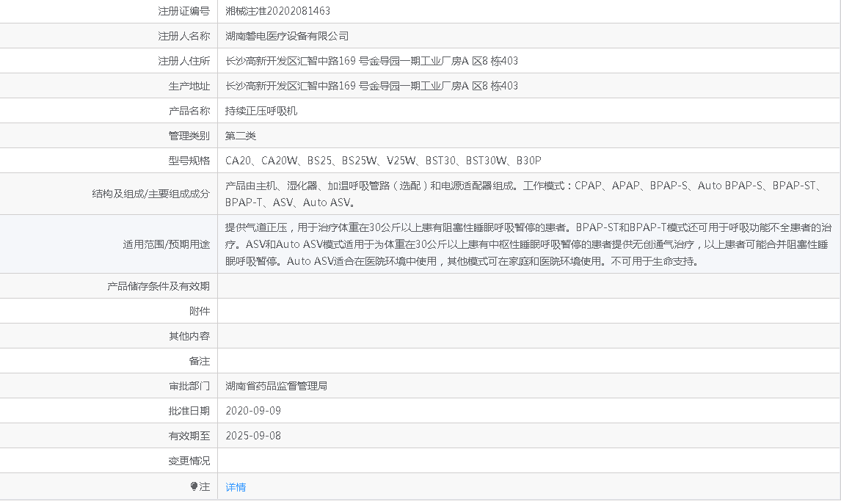
Task: Click the 适用范围/预期用途 description paragraph
Action: click(528, 244)
